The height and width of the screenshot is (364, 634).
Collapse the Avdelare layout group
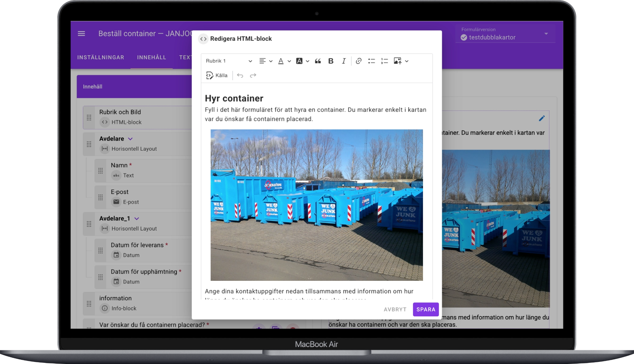click(130, 139)
